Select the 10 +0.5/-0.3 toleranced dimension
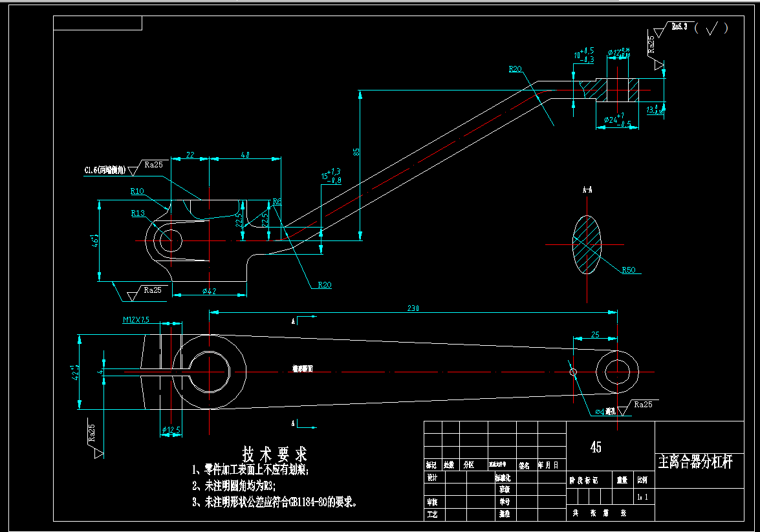This screenshot has height=532, width=760. [x=584, y=55]
